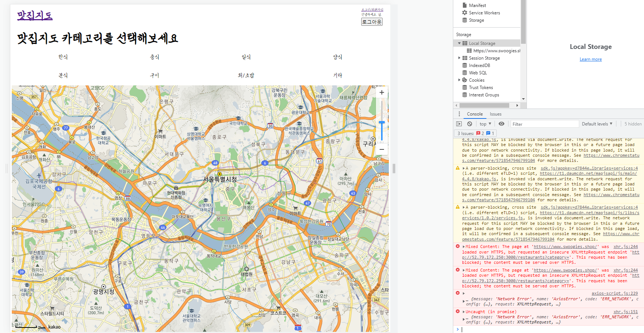Open the drawer three-dot menu beside Console
Screen dimensions: 644x333
coord(459,114)
